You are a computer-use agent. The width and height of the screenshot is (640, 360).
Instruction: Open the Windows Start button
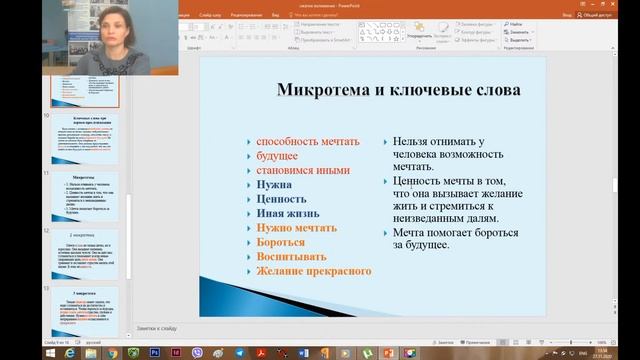50,353
